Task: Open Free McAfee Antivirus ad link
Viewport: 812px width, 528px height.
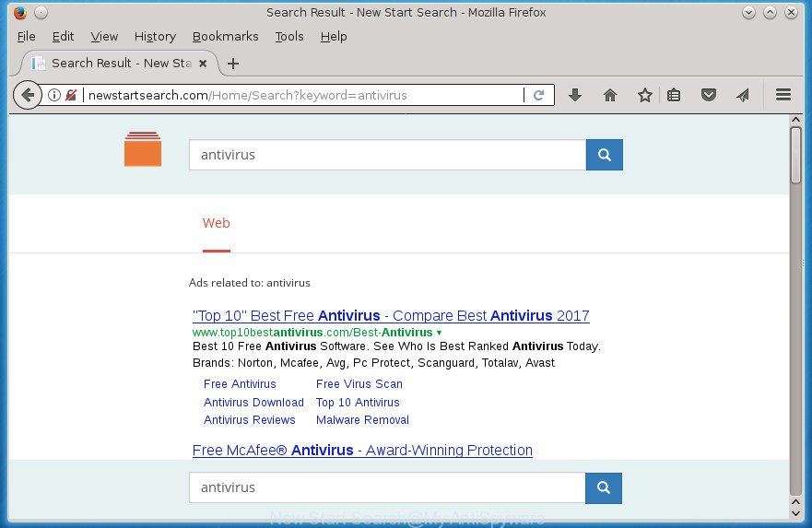Action: [362, 450]
